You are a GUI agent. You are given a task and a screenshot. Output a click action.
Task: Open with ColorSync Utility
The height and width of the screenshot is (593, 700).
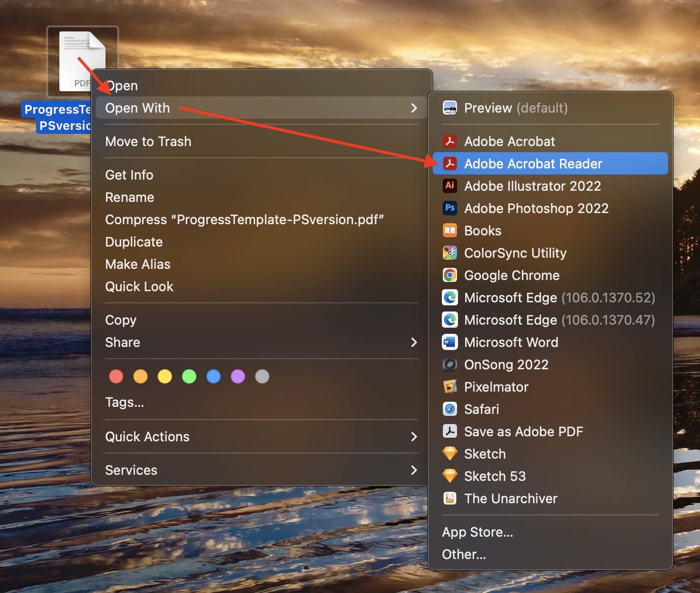tap(550, 253)
